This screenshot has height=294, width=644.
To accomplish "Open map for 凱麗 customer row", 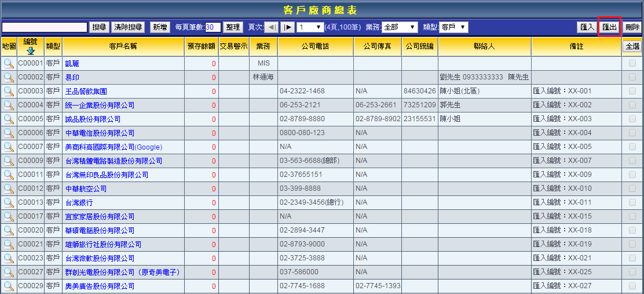I will pos(9,63).
